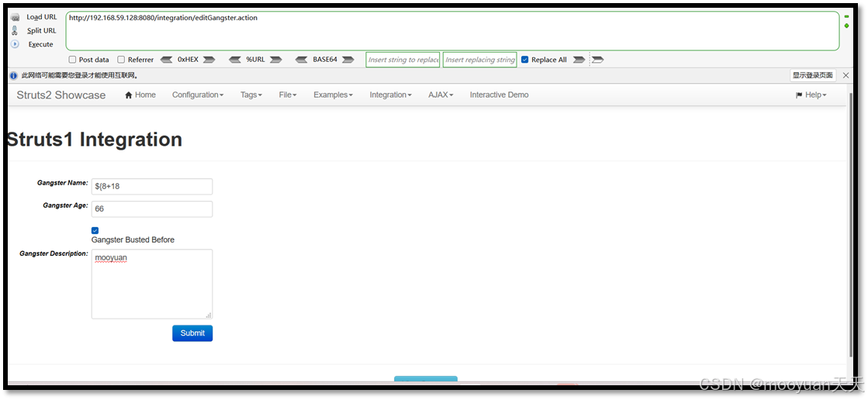The height and width of the screenshot is (400, 868).
Task: Uncheck the Replace All checkbox
Action: tap(525, 60)
